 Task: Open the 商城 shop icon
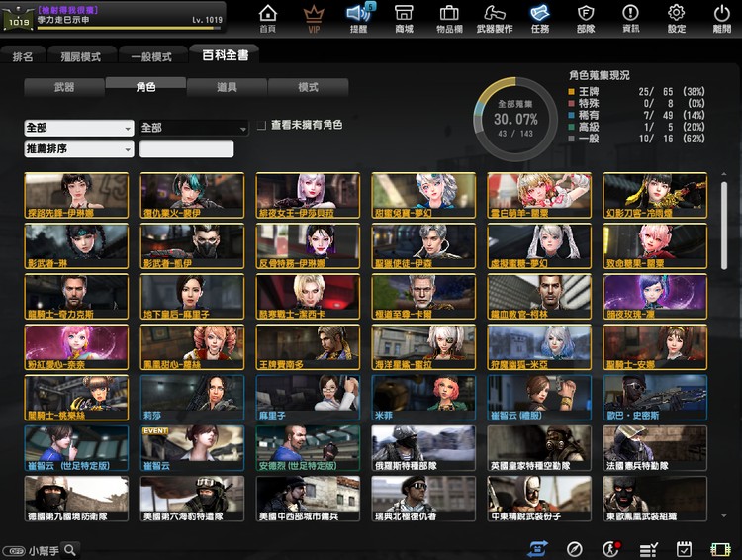pos(404,18)
